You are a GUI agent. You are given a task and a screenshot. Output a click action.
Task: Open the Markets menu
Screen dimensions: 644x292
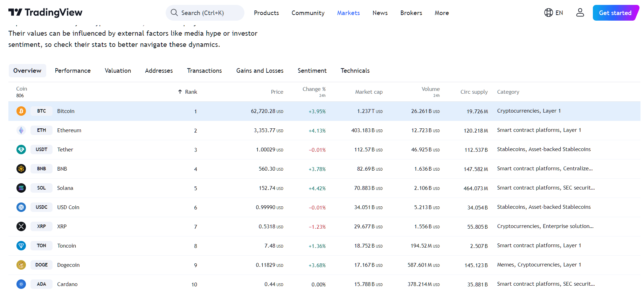pos(348,13)
